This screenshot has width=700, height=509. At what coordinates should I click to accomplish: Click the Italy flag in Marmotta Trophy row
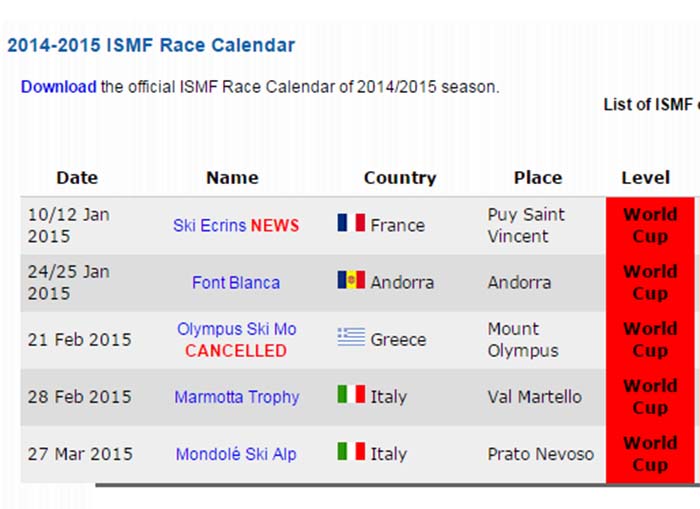[351, 394]
